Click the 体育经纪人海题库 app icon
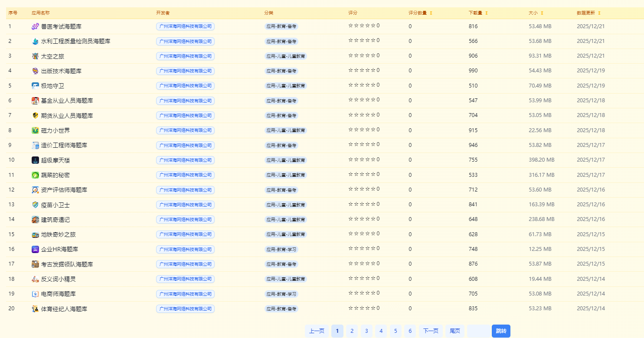 click(x=35, y=309)
